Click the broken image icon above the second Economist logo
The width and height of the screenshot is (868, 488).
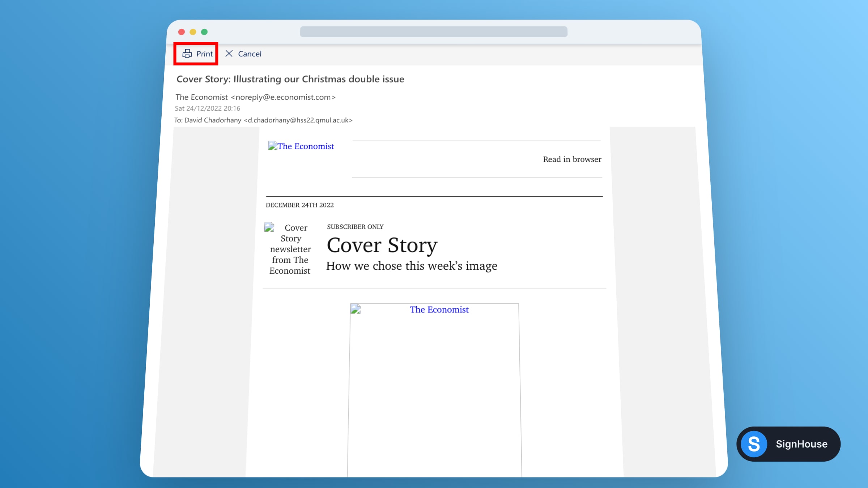[x=355, y=309]
